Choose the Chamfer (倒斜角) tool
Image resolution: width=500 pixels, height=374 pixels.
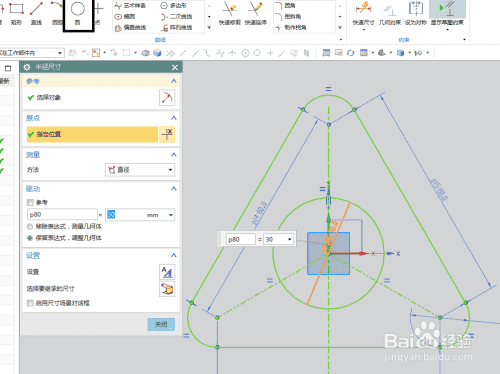[288, 17]
